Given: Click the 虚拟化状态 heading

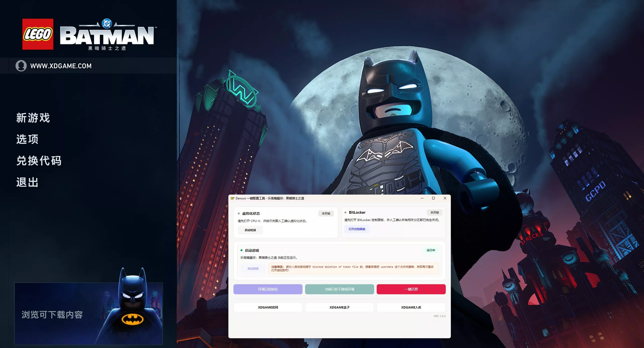Looking at the screenshot, I should (x=251, y=213).
